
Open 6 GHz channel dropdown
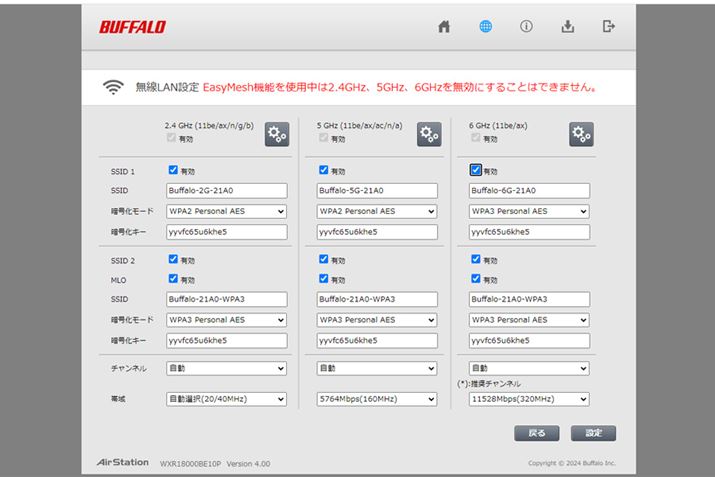(529, 368)
